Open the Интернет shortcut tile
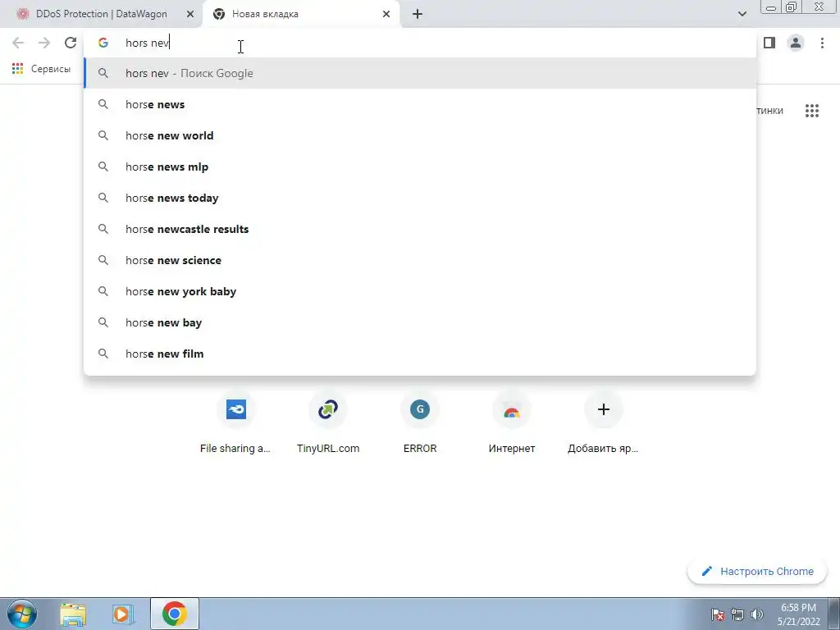 [512, 423]
